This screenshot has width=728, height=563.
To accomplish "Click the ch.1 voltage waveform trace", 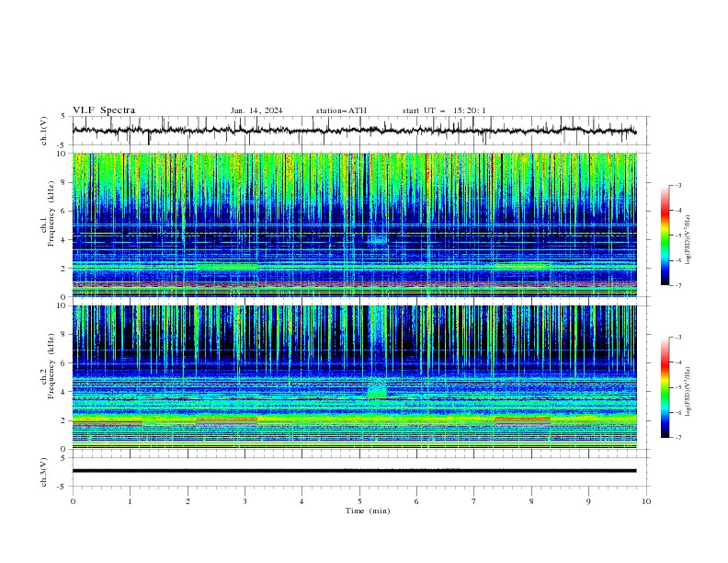I will 354,131.
